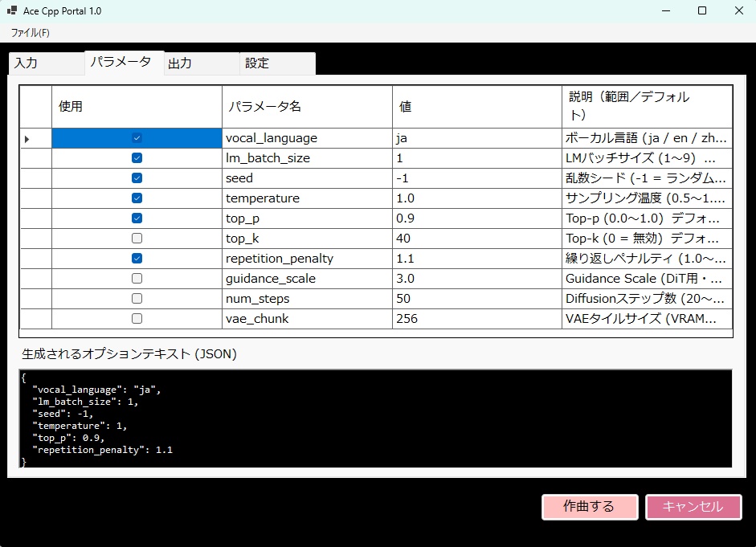Open the ファイル(F) menu
This screenshot has height=547, width=756.
tap(30, 33)
